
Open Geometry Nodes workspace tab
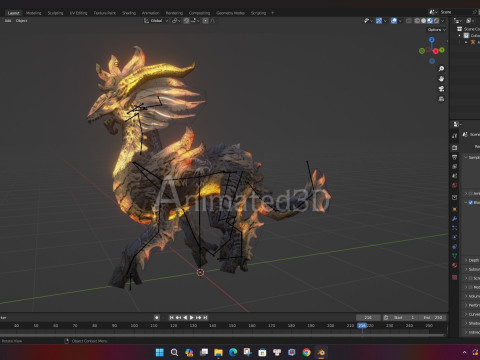[230, 13]
